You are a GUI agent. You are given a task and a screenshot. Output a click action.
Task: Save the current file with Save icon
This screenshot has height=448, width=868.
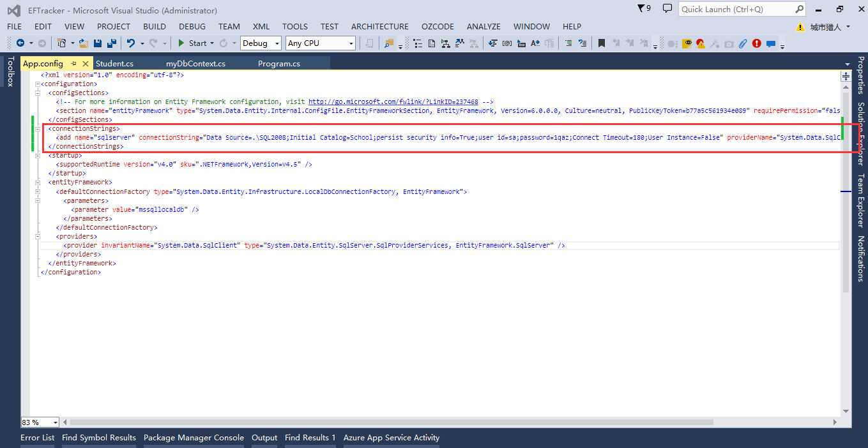click(98, 43)
